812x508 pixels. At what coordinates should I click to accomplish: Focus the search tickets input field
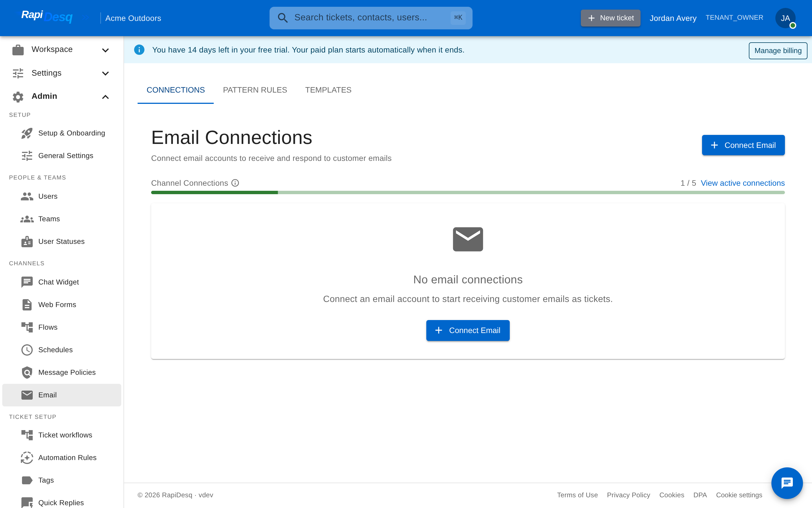(371, 18)
